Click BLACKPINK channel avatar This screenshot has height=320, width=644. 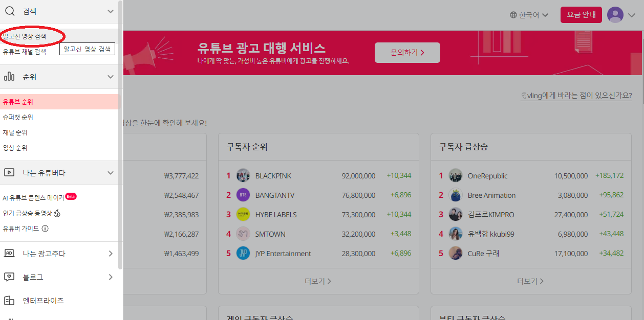coord(243,176)
